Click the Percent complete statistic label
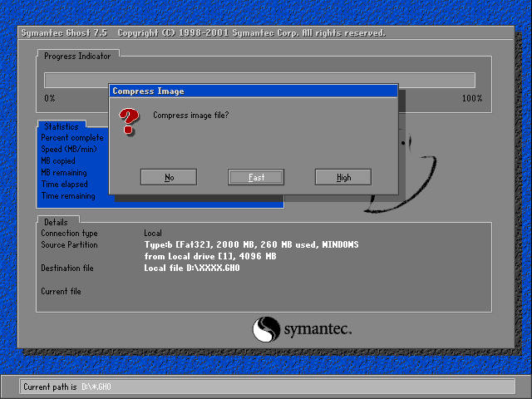532x399 pixels. [x=72, y=138]
